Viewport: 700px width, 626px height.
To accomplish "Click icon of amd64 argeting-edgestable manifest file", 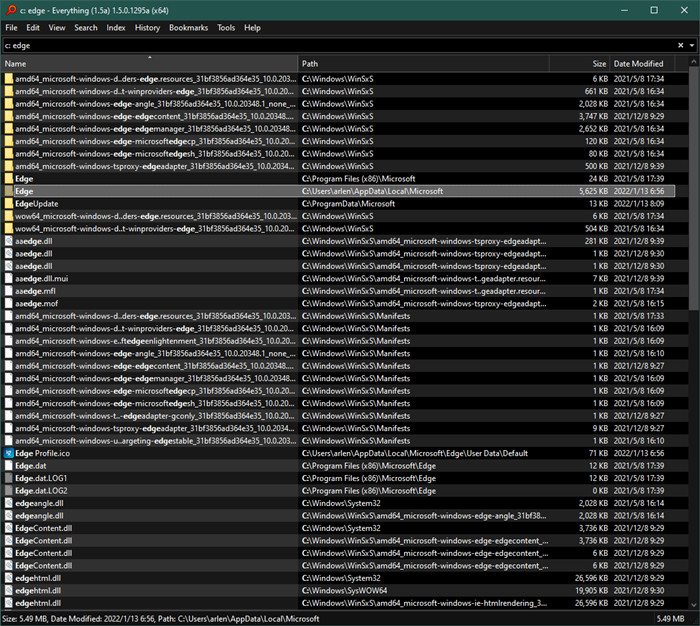I will point(9,441).
